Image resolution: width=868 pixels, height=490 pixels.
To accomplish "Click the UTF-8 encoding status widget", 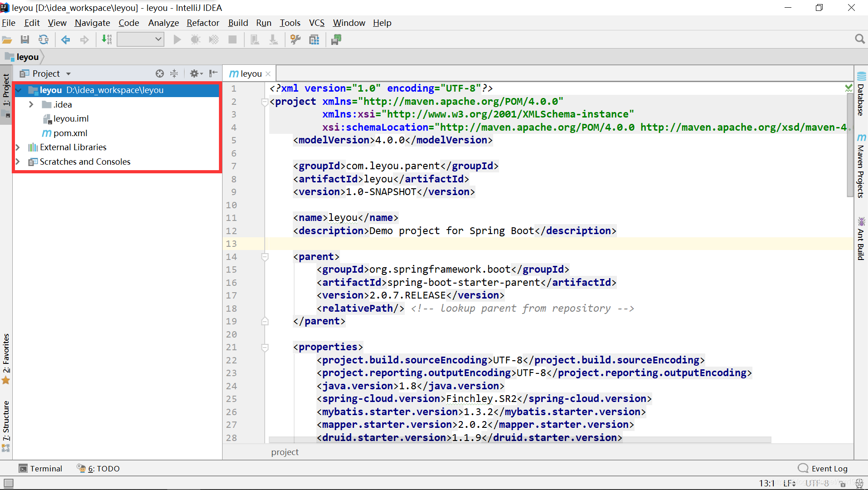I will coord(817,483).
